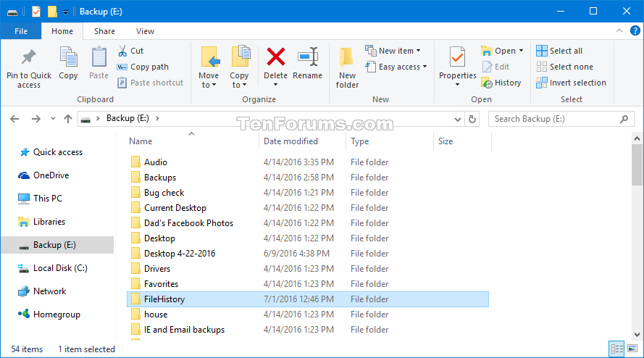Create a New folder
The width and height of the screenshot is (644, 358).
[347, 68]
